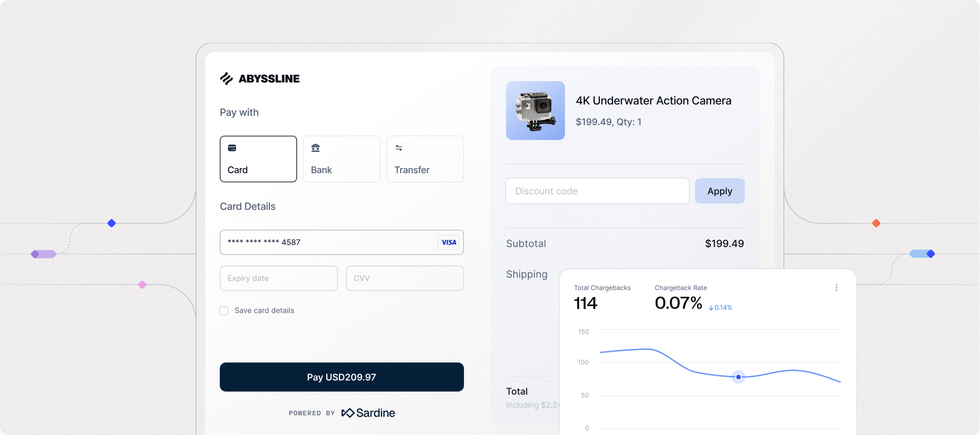Select the Card payment tab

click(258, 159)
